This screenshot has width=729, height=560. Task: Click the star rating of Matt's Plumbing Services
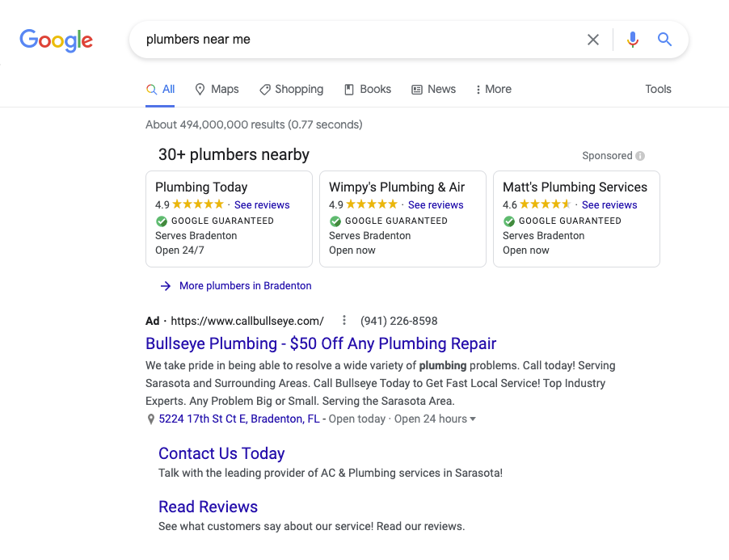546,204
